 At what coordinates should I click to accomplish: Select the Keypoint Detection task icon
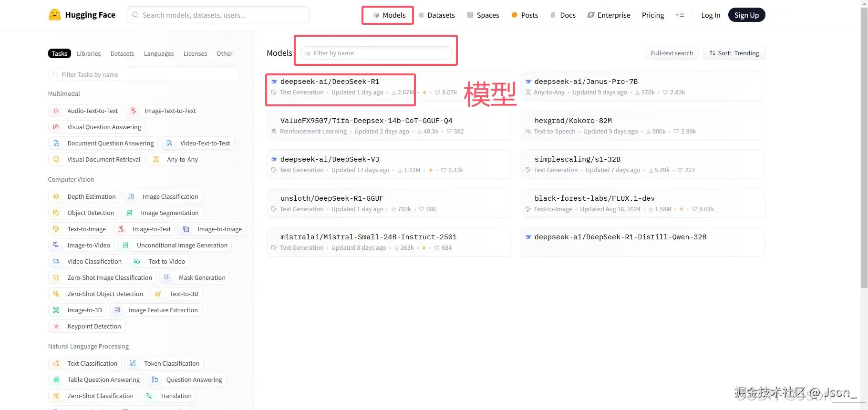point(56,326)
